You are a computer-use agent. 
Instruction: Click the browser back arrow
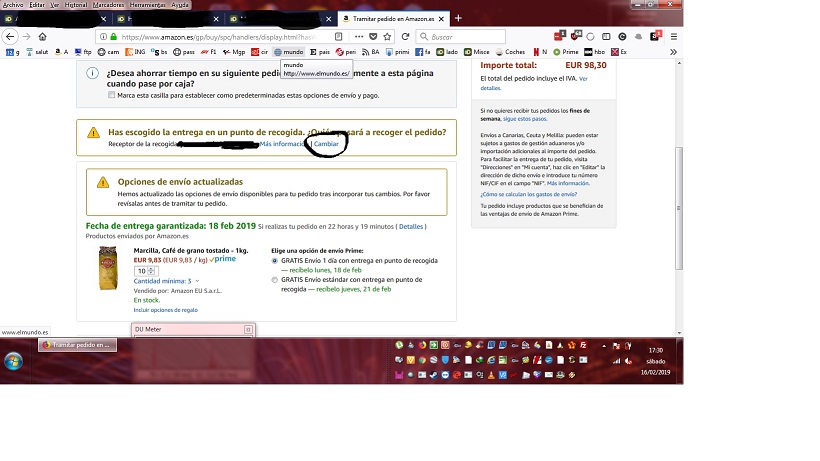pos(10,36)
